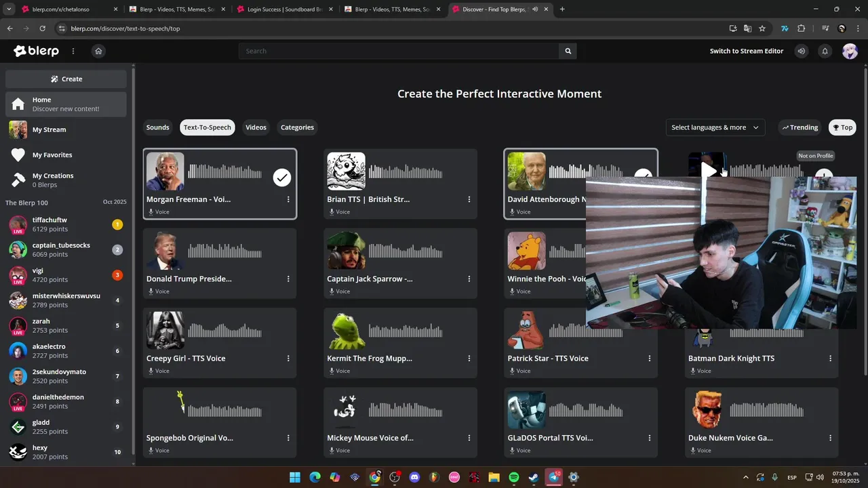868x488 pixels.
Task: Select Trending sort option
Action: 800,127
